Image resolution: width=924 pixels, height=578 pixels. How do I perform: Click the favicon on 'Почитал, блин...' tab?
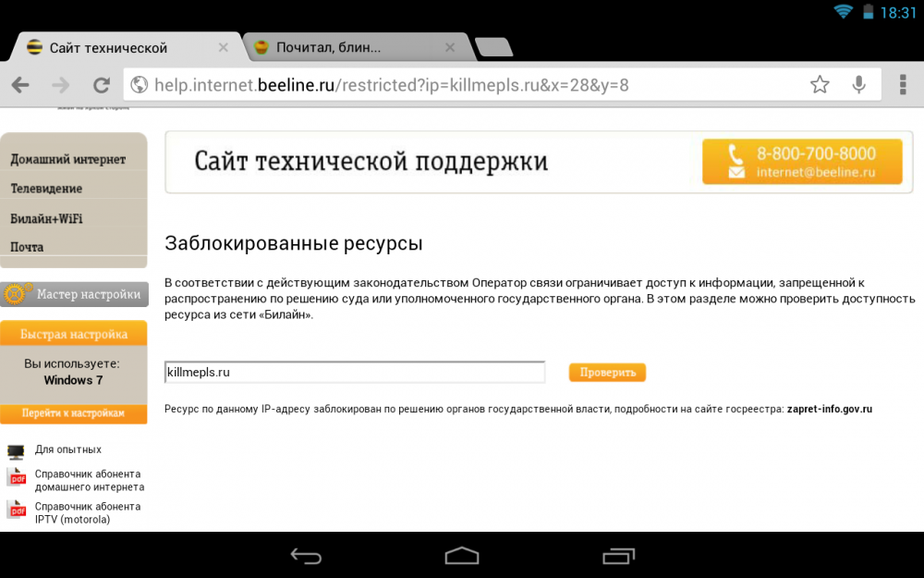[x=261, y=47]
